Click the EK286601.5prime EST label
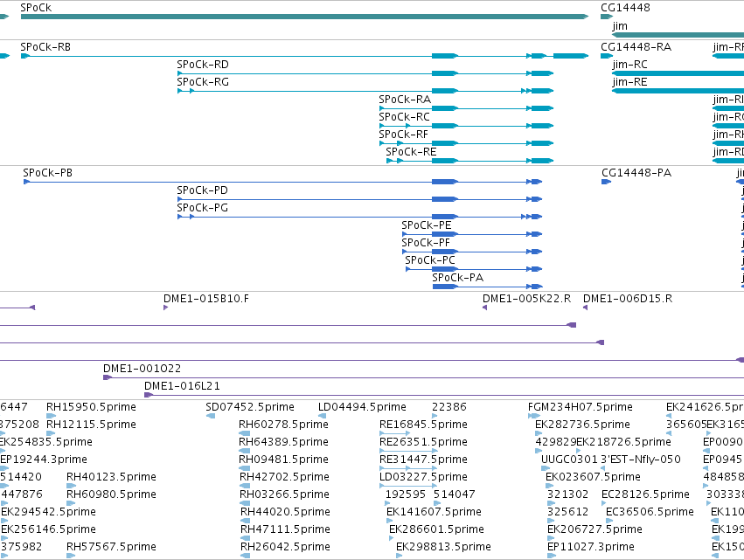 [436, 529]
